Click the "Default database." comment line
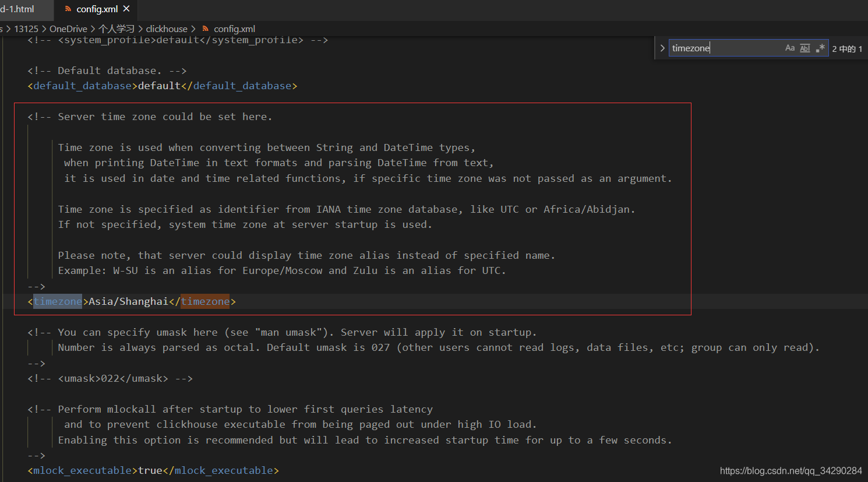This screenshot has height=482, width=868. pos(107,71)
